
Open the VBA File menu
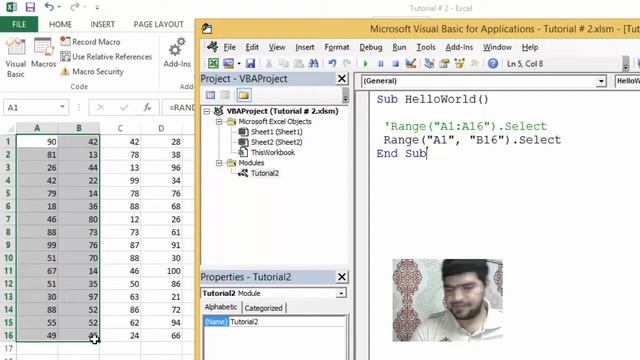pyautogui.click(x=229, y=47)
